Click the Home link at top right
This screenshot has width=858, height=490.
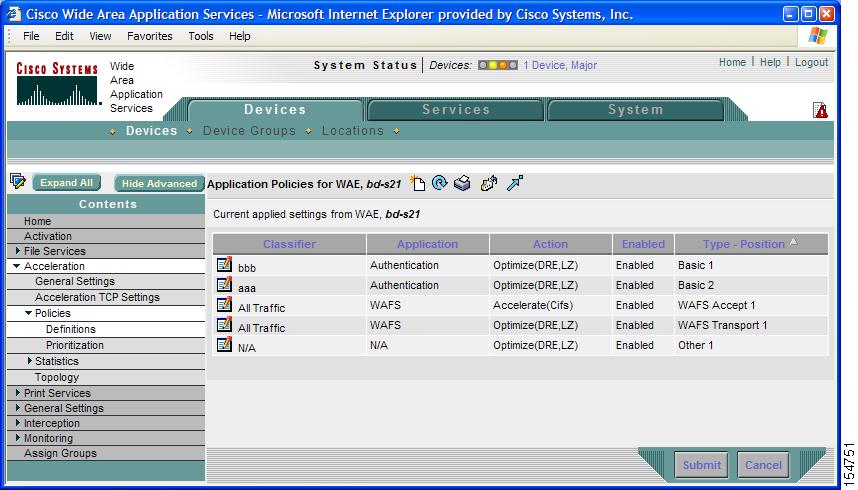point(732,62)
